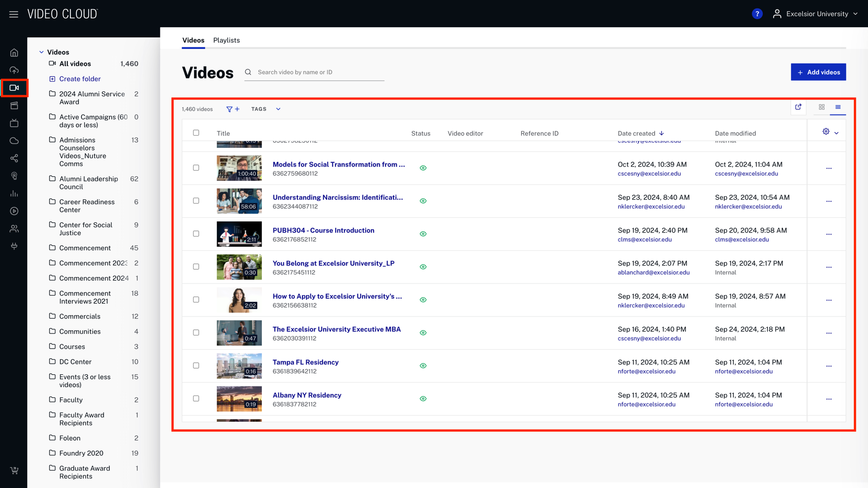Screen dimensions: 868x488
Task: Select checkbox for Excelsior University Executive MBA
Action: [x=196, y=332]
